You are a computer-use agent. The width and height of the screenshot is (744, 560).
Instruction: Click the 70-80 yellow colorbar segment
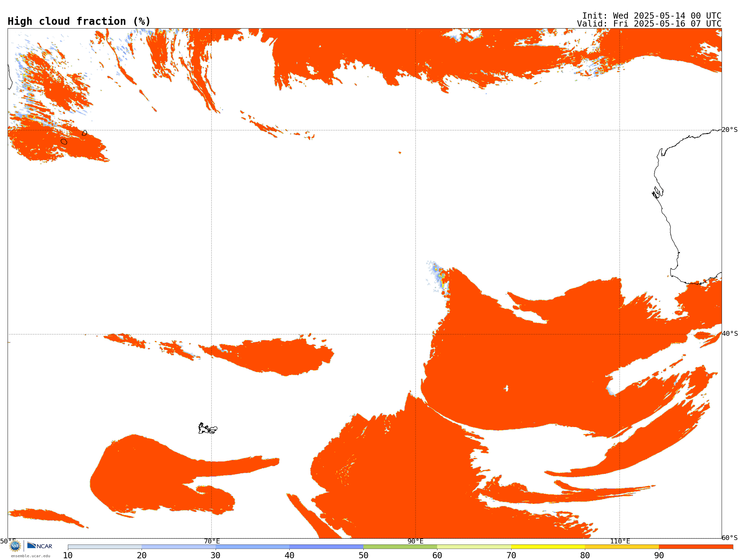click(x=548, y=547)
